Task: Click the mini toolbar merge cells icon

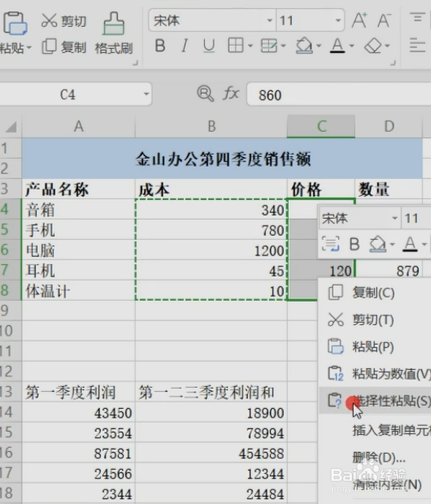Action: tap(331, 244)
